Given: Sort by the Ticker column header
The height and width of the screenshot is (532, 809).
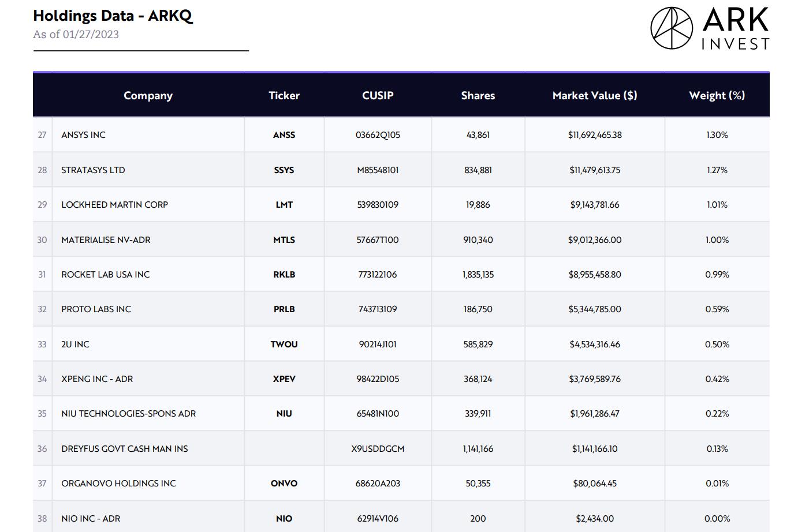Looking at the screenshot, I should [x=284, y=95].
